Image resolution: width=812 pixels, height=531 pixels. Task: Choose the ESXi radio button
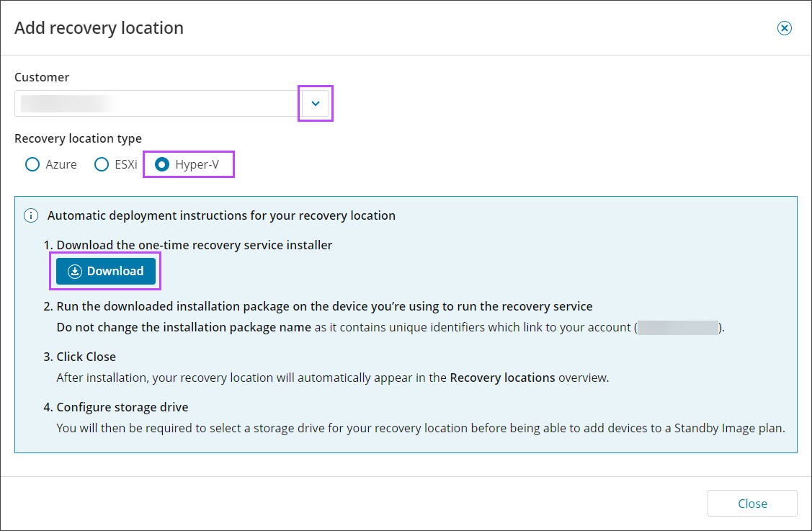point(102,164)
